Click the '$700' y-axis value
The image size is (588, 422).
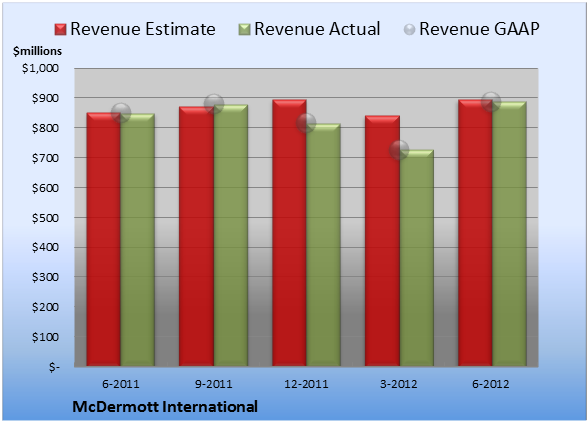point(45,158)
